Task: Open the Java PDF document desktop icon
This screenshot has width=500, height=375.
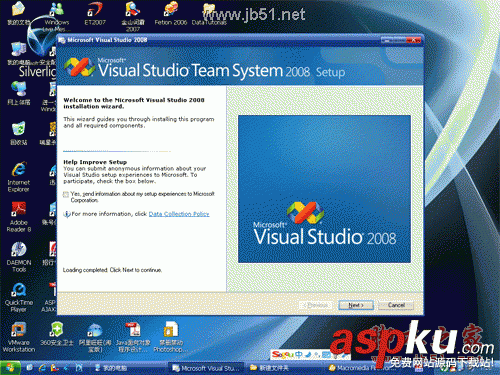Action: pos(133,337)
